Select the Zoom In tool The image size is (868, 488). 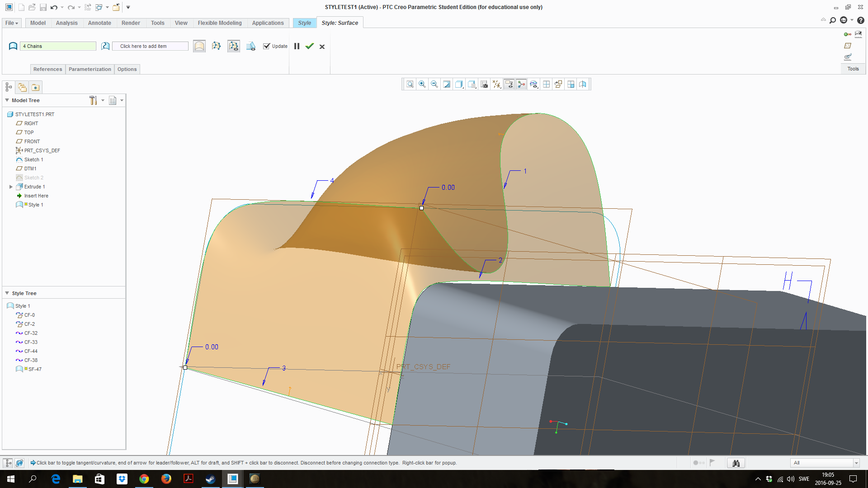point(422,84)
